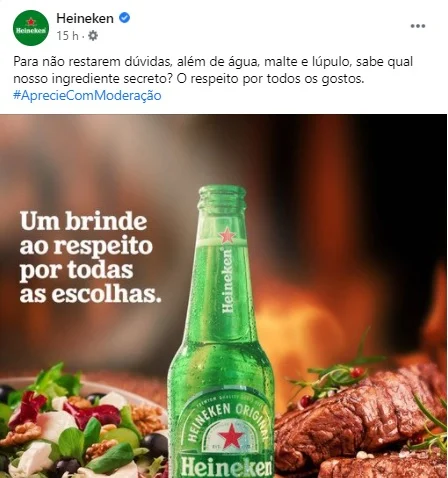Click the white Heineken wordmark on bottle
The height and width of the screenshot is (478, 448).
coord(227,467)
